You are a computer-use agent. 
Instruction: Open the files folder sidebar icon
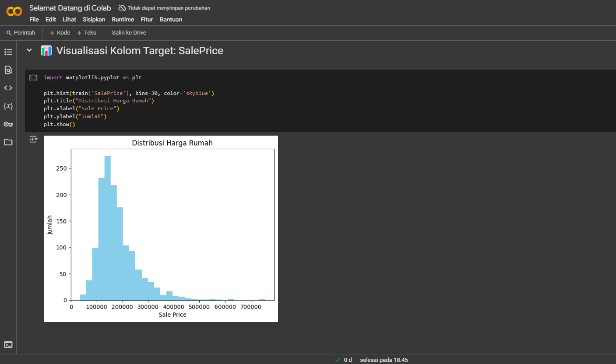click(x=8, y=142)
